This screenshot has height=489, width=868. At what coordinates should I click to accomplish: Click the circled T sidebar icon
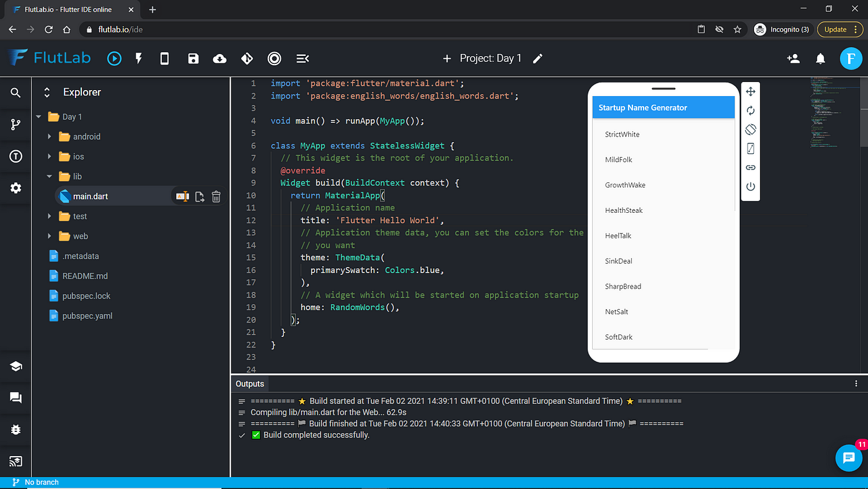16,156
